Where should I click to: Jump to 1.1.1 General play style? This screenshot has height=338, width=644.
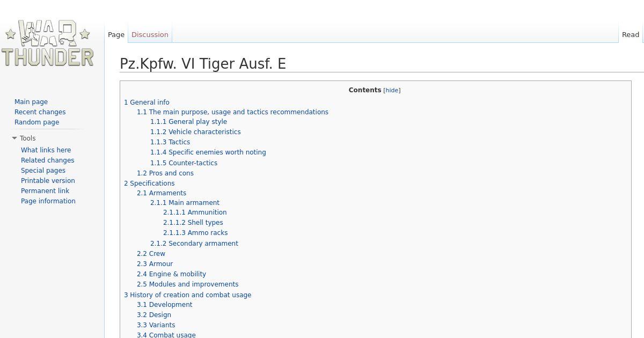tap(188, 122)
